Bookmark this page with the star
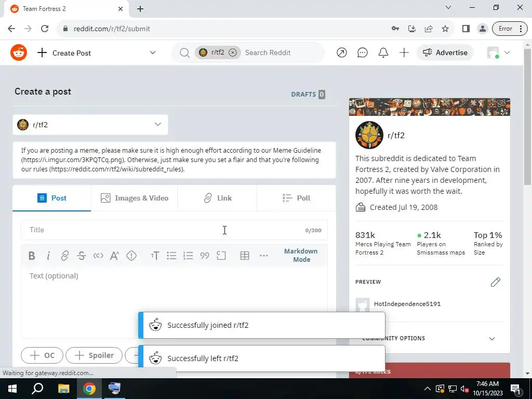 pos(445,29)
